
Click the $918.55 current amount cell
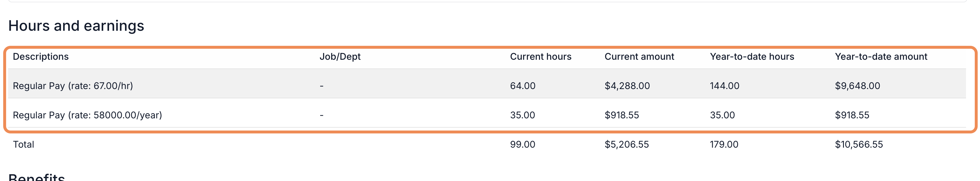tap(622, 115)
